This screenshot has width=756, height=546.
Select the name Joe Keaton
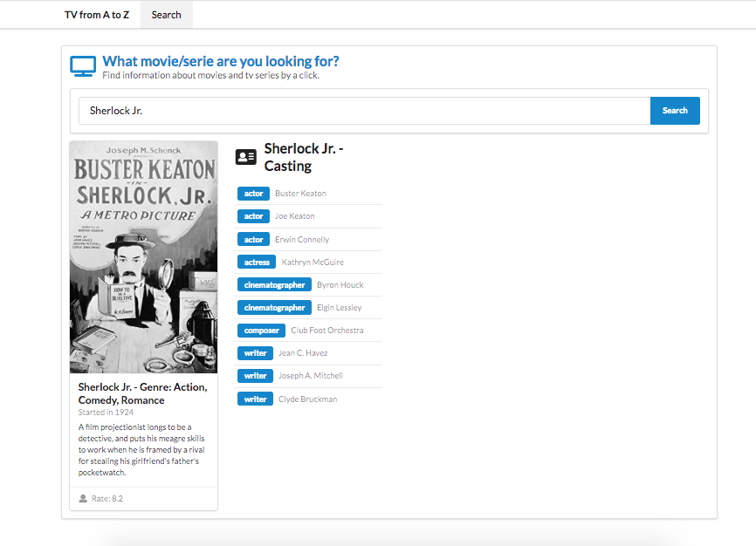[x=294, y=216]
